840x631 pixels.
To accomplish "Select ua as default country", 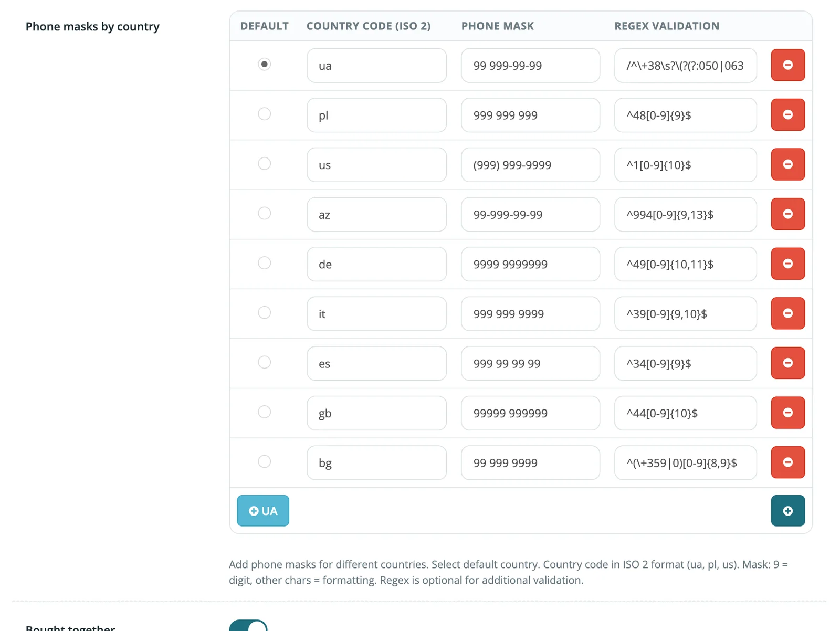I will [x=265, y=64].
